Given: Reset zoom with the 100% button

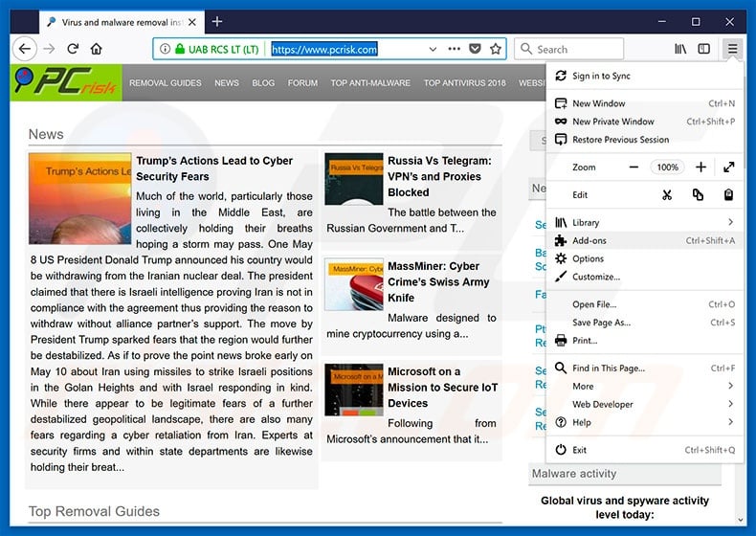Looking at the screenshot, I should point(667,167).
